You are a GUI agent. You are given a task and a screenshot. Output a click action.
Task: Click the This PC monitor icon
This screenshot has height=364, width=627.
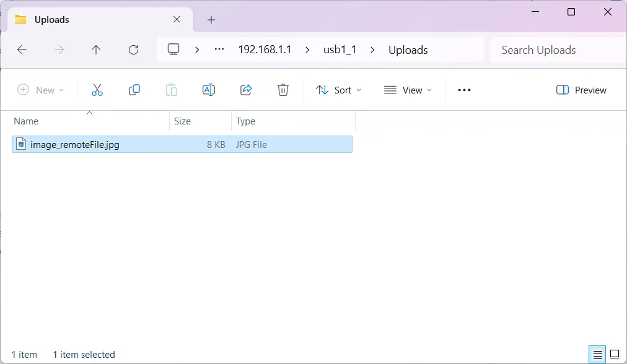point(173,50)
